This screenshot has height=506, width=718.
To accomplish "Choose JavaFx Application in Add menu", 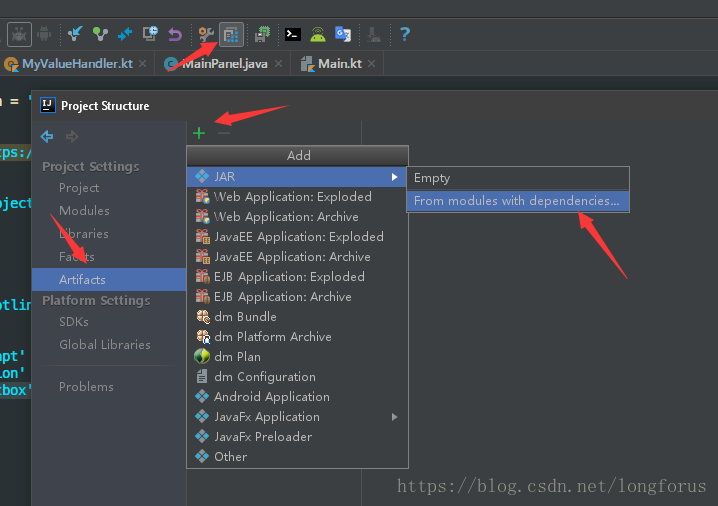I will coord(297,417).
